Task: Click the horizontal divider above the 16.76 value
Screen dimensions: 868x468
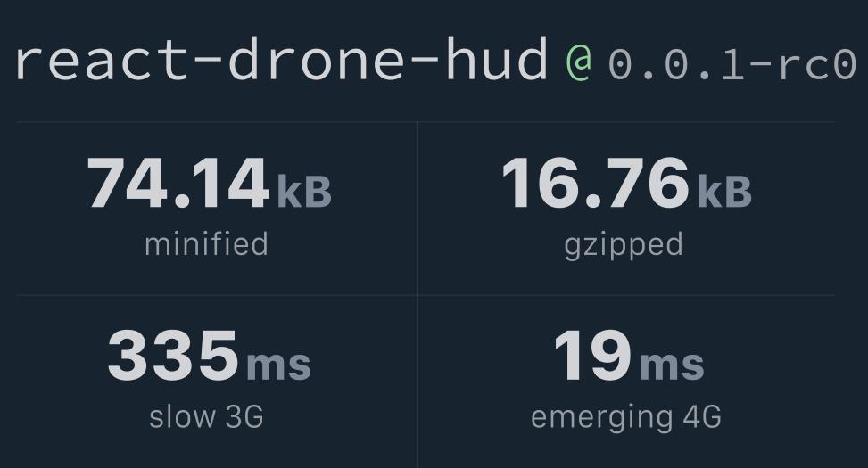Action: [626, 122]
